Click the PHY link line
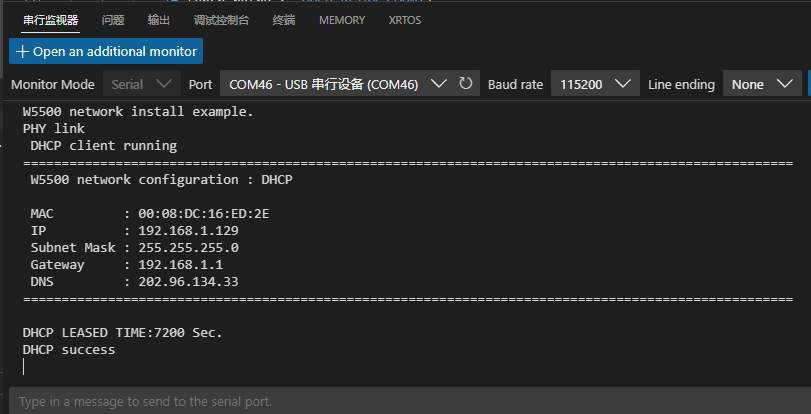The width and height of the screenshot is (811, 414). pyautogui.click(x=54, y=128)
